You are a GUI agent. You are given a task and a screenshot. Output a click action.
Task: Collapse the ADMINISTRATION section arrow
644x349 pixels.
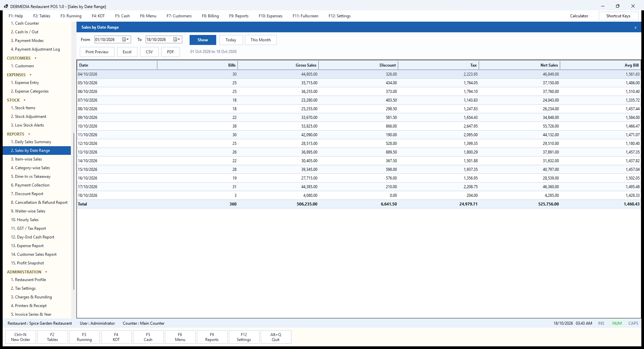coord(46,272)
